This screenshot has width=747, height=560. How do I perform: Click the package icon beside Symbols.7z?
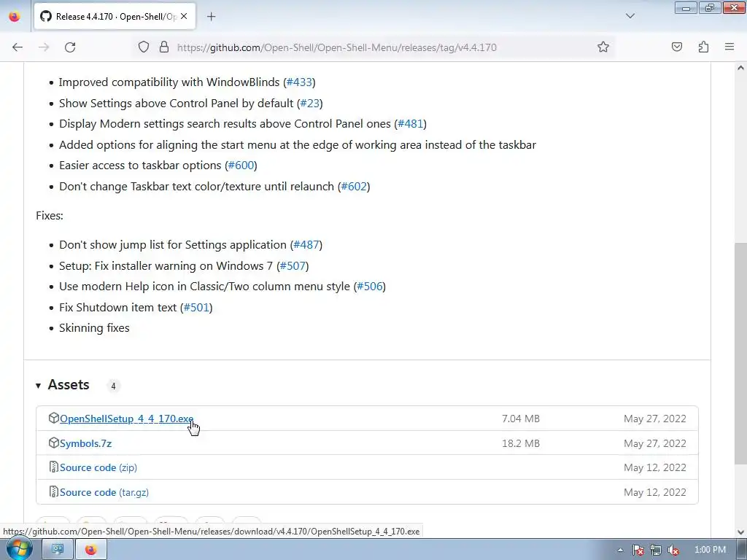coord(53,443)
